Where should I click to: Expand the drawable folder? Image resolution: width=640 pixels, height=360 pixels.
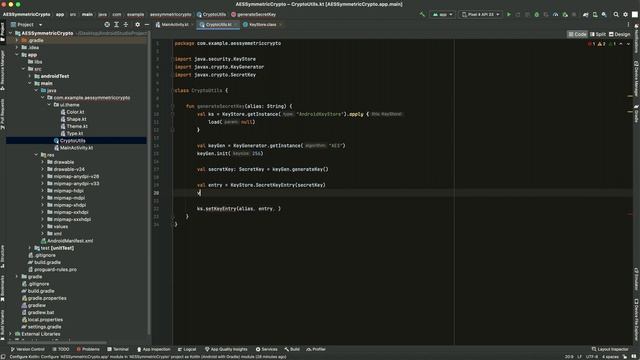coord(43,162)
